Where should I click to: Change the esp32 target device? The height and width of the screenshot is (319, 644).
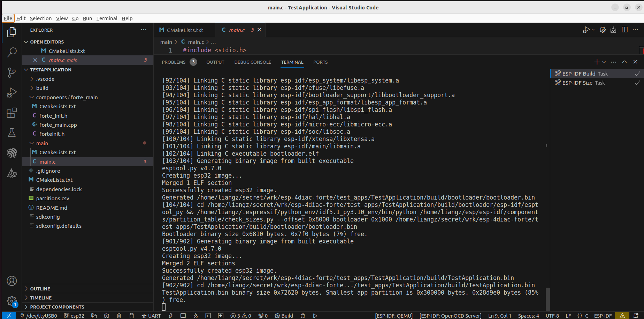[74, 316]
